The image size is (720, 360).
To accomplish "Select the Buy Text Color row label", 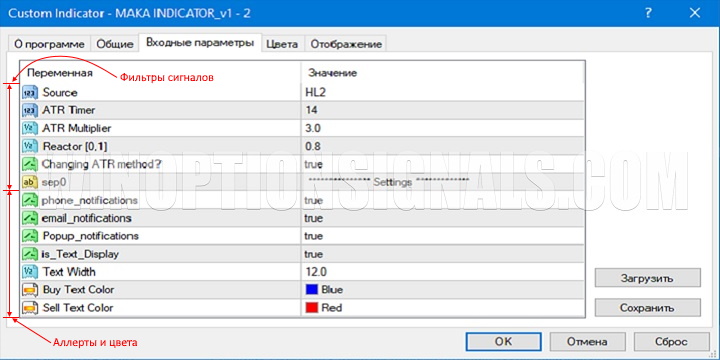I will (78, 290).
